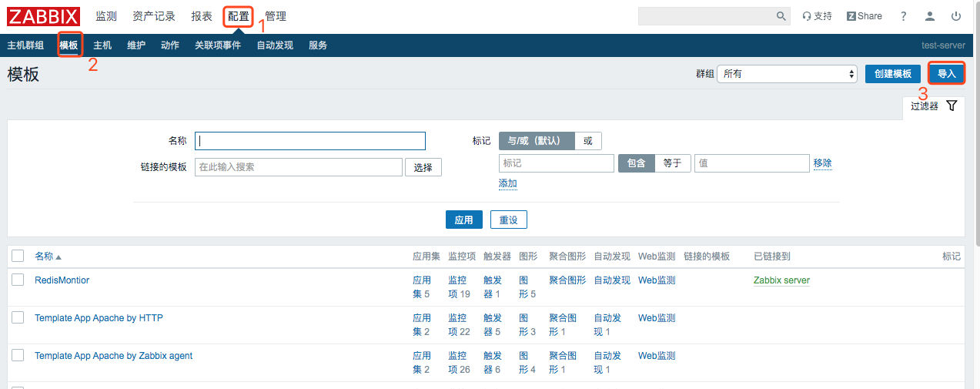Image resolution: width=980 pixels, height=389 pixels.
Task: Toggle the 过滤器 filter funnel icon
Action: click(952, 106)
